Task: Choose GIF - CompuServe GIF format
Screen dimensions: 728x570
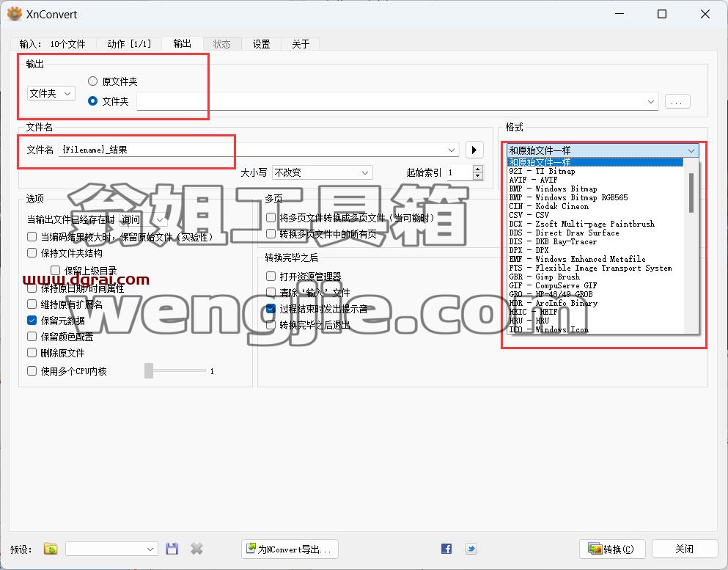Action: tap(595, 285)
